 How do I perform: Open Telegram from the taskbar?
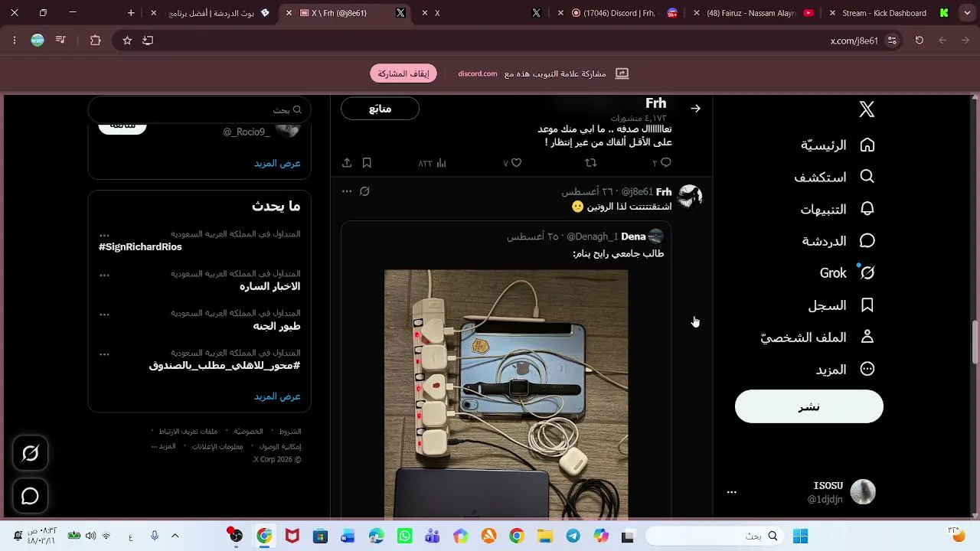click(572, 536)
